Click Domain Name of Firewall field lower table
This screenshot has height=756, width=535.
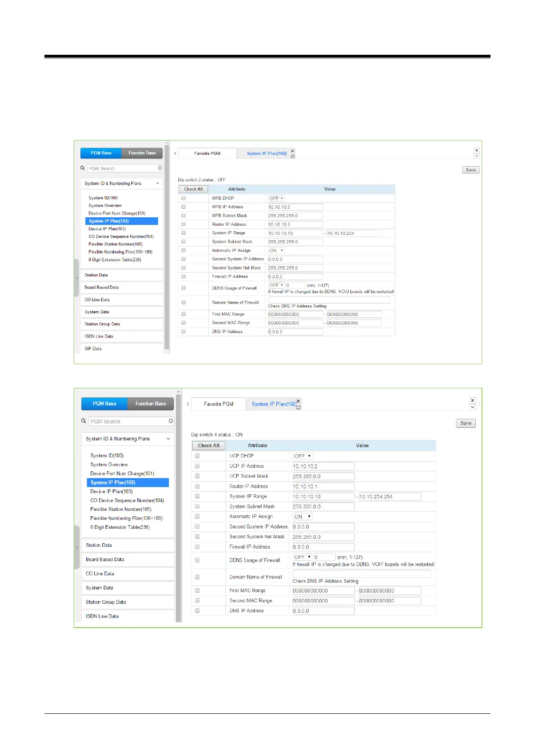coord(362,574)
